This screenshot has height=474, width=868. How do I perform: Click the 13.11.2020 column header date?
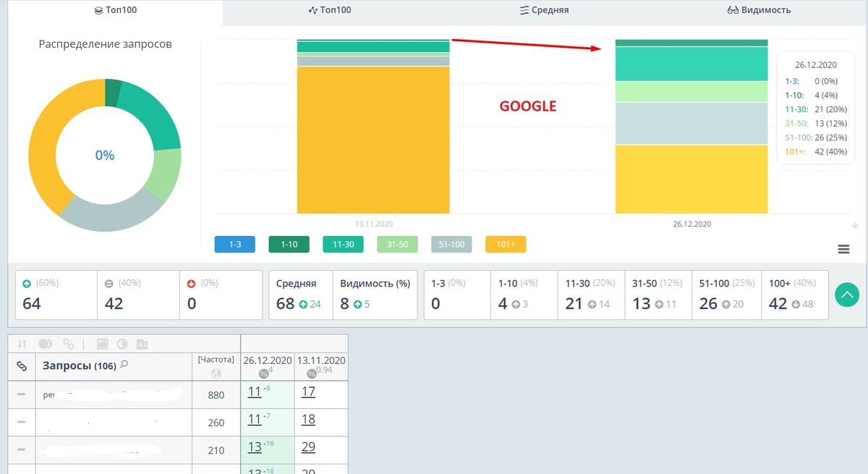click(x=321, y=360)
